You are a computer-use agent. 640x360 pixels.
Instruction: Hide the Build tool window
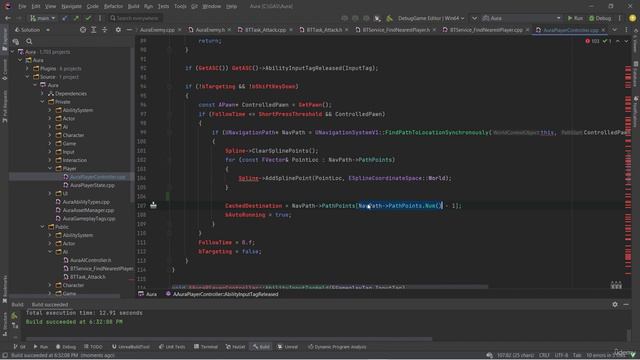coord(626,304)
